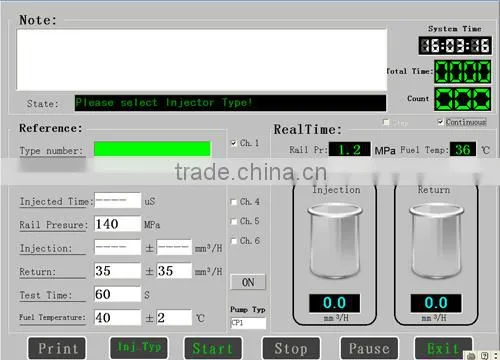The height and width of the screenshot is (360, 500).
Task: Edit the Rail Presure value 140
Action: tap(118, 224)
